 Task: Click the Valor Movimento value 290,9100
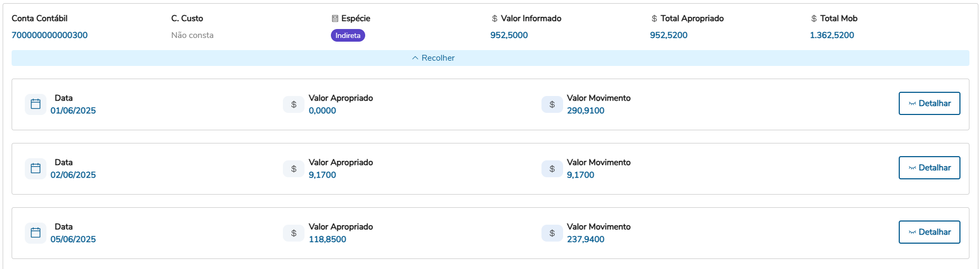coord(585,111)
